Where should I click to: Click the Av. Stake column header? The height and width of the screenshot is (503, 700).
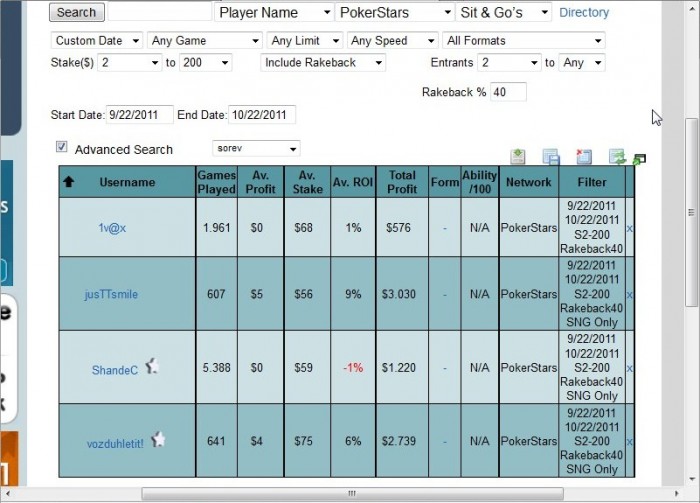(x=308, y=182)
